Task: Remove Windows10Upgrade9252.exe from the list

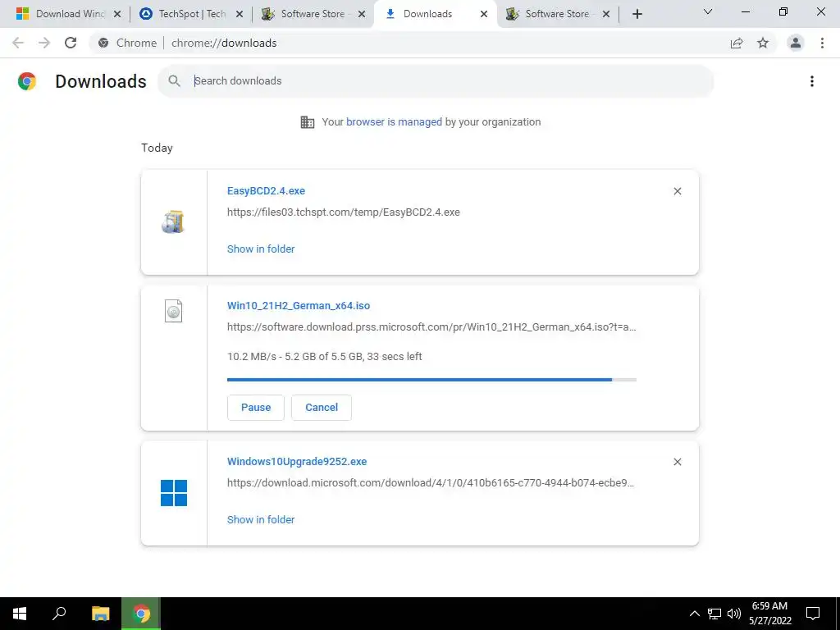Action: click(x=677, y=462)
